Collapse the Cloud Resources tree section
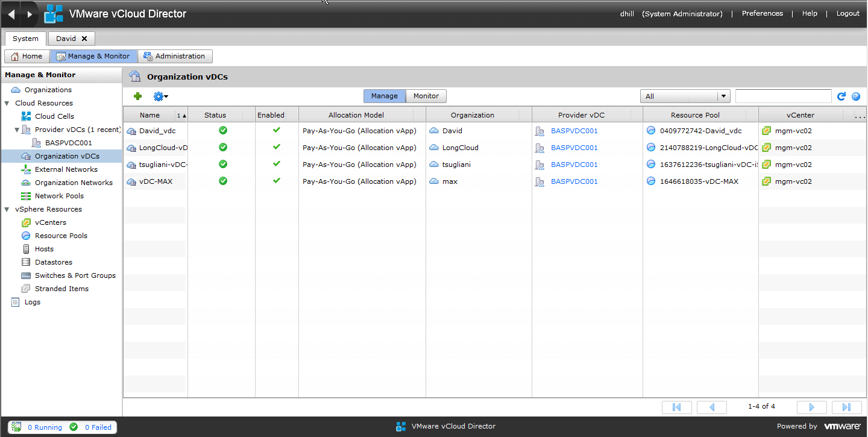 pos(7,103)
